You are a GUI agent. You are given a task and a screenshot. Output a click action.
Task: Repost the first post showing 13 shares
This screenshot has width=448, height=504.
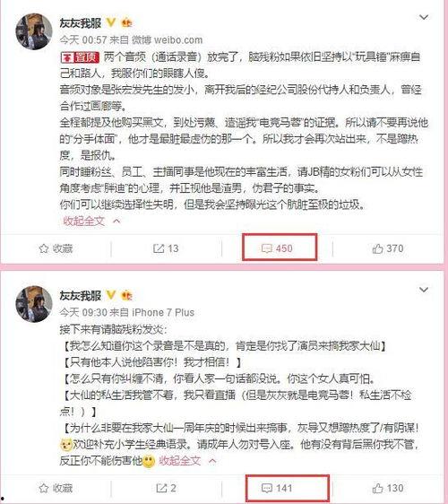pyautogui.click(x=166, y=248)
